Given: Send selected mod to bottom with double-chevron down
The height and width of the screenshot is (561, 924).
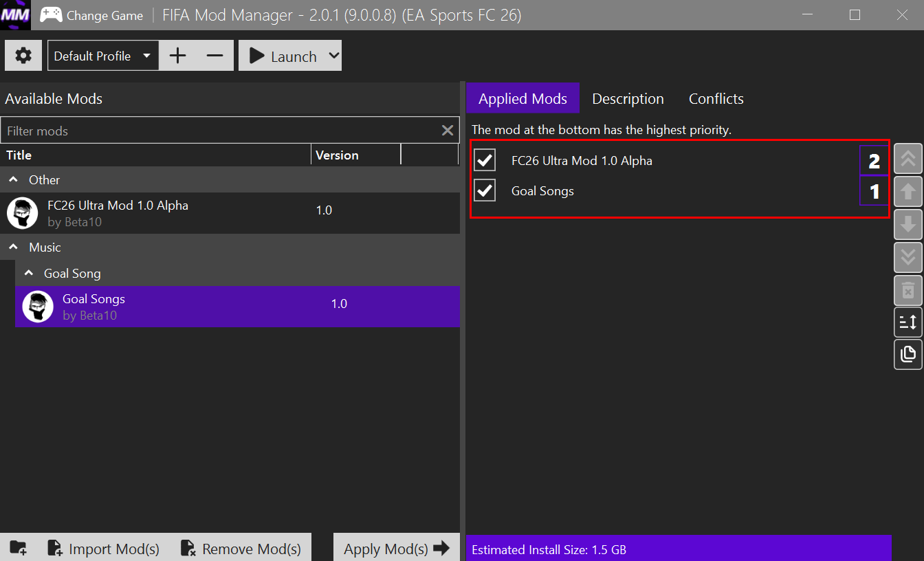Looking at the screenshot, I should pos(907,256).
